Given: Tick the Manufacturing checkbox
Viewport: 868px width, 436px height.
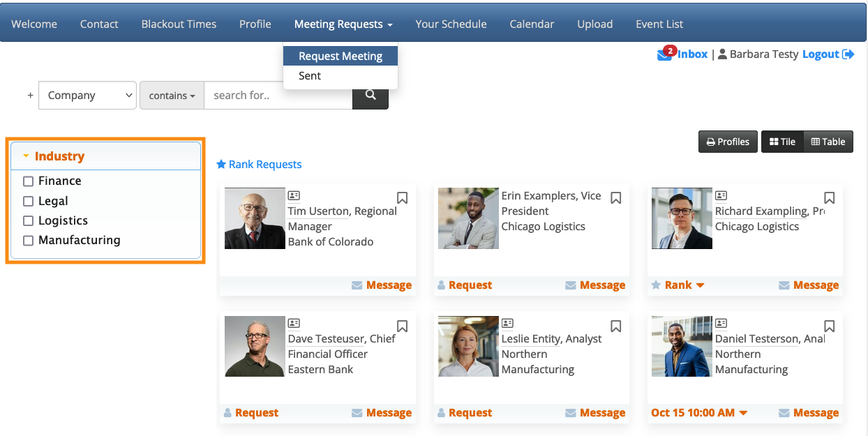Looking at the screenshot, I should tap(29, 241).
